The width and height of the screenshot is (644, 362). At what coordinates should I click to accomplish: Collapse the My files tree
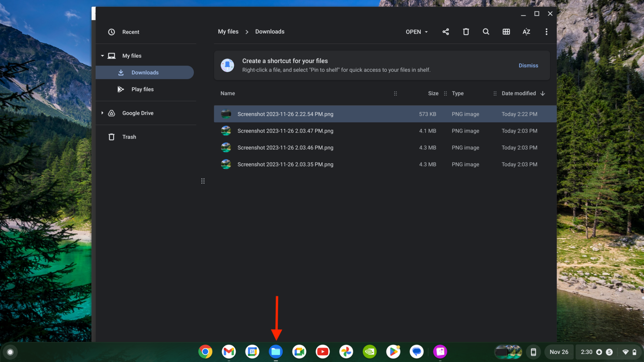pos(102,55)
